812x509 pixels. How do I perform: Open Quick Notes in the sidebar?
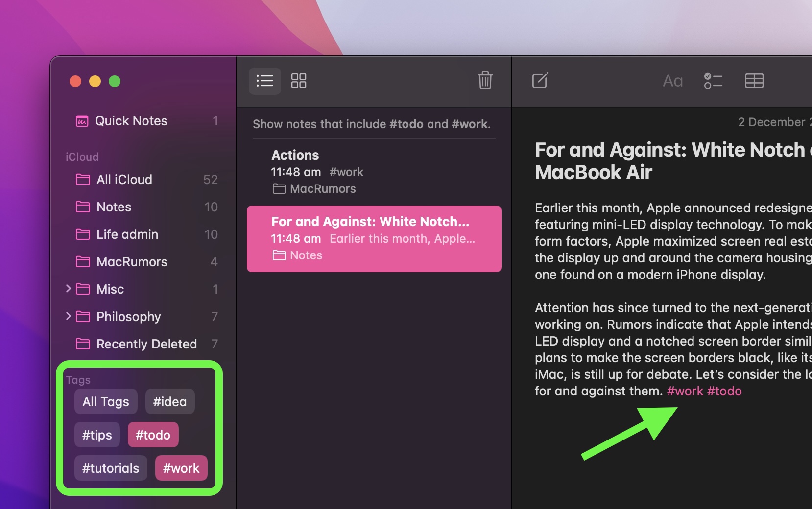pos(146,121)
